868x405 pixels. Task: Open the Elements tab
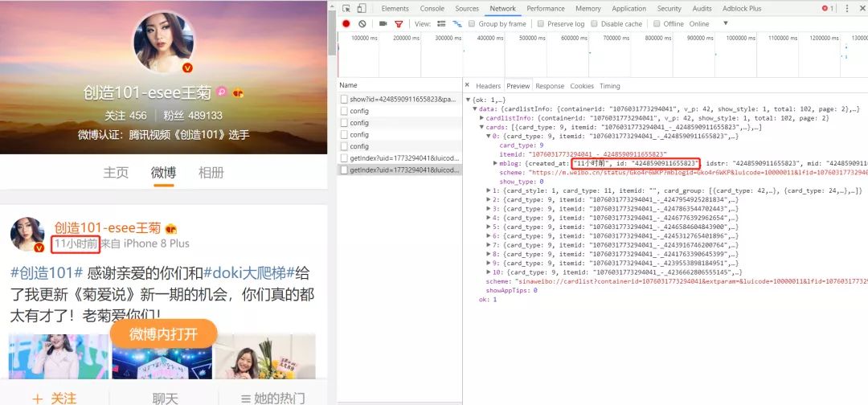pos(395,8)
